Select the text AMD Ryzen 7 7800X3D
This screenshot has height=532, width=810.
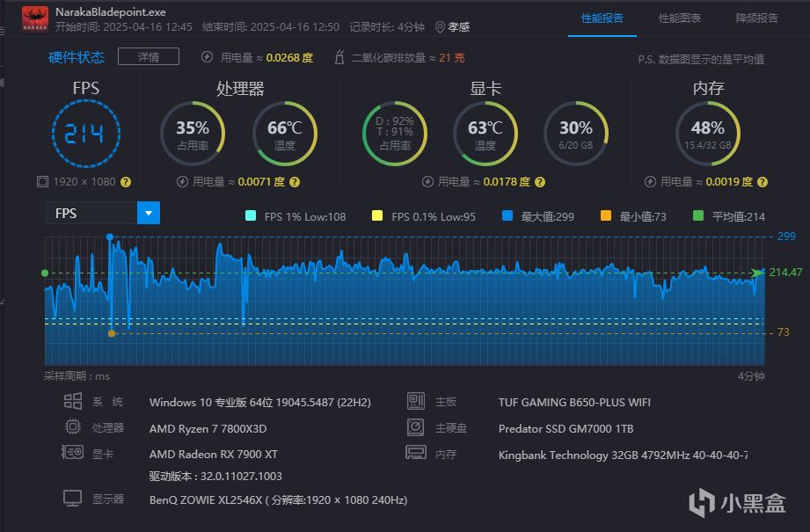(x=208, y=429)
